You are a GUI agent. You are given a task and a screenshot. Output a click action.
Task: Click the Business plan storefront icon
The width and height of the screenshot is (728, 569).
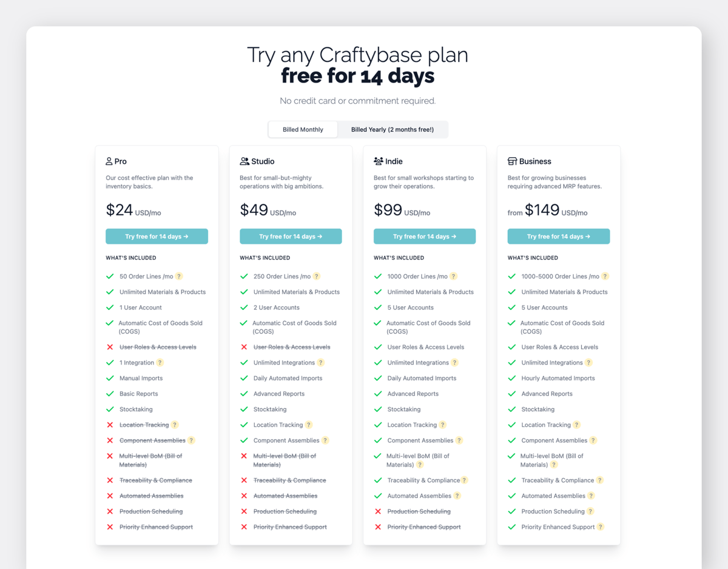pyautogui.click(x=513, y=161)
